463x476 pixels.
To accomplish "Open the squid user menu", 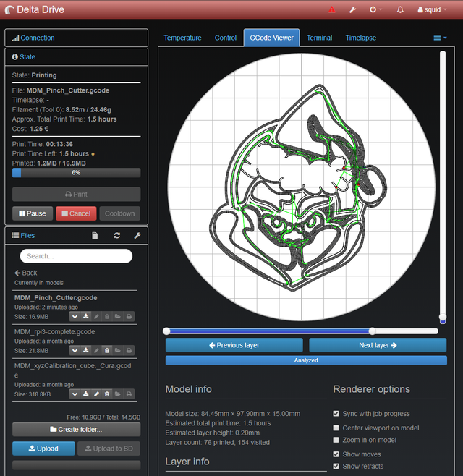I will pyautogui.click(x=432, y=9).
